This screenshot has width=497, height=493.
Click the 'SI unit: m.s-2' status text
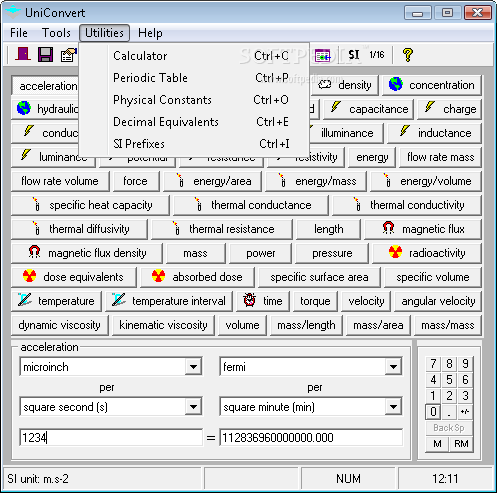coord(38,479)
